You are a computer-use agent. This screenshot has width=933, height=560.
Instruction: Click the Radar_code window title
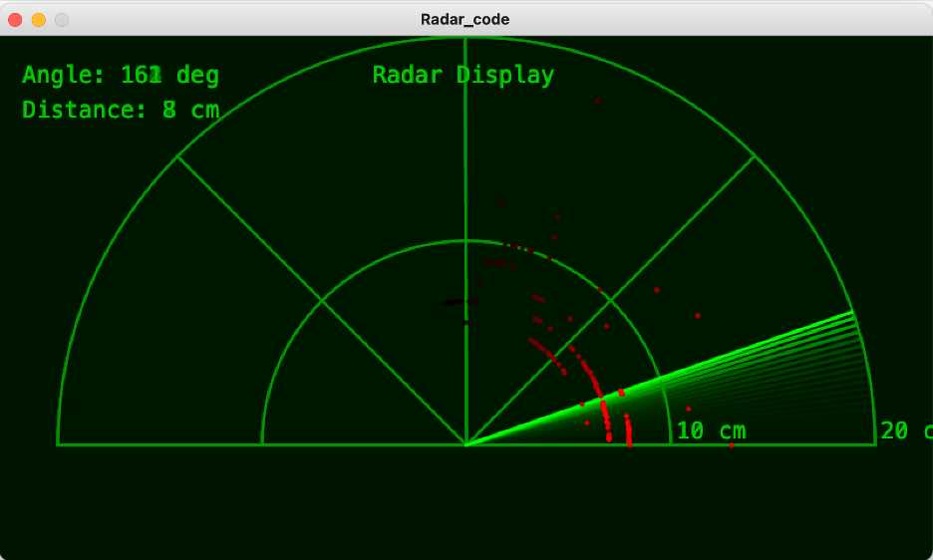(x=465, y=19)
